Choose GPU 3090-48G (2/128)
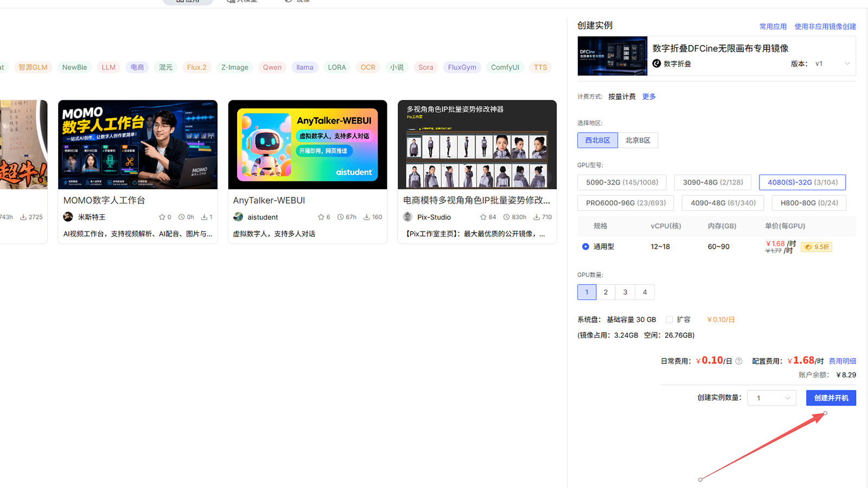 click(x=713, y=182)
